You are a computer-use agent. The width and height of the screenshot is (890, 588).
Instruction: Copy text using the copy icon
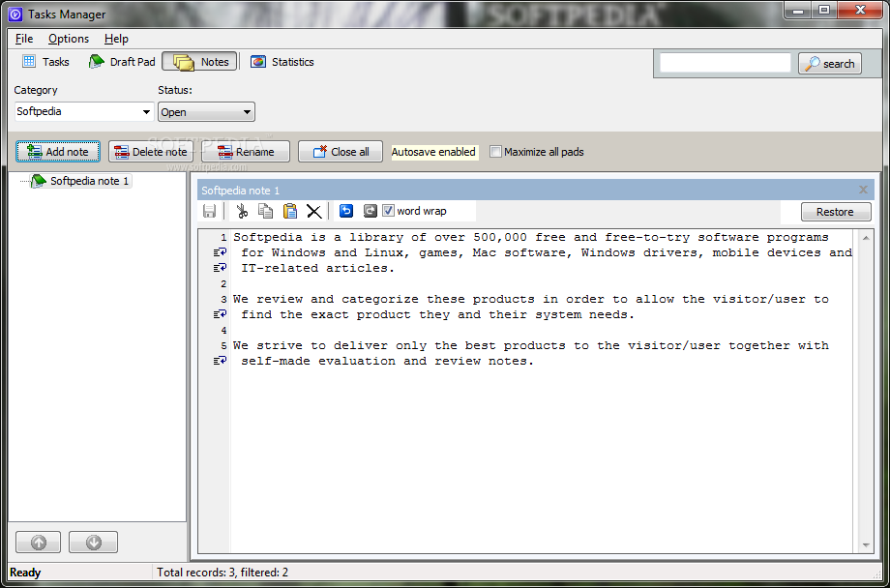(x=266, y=212)
